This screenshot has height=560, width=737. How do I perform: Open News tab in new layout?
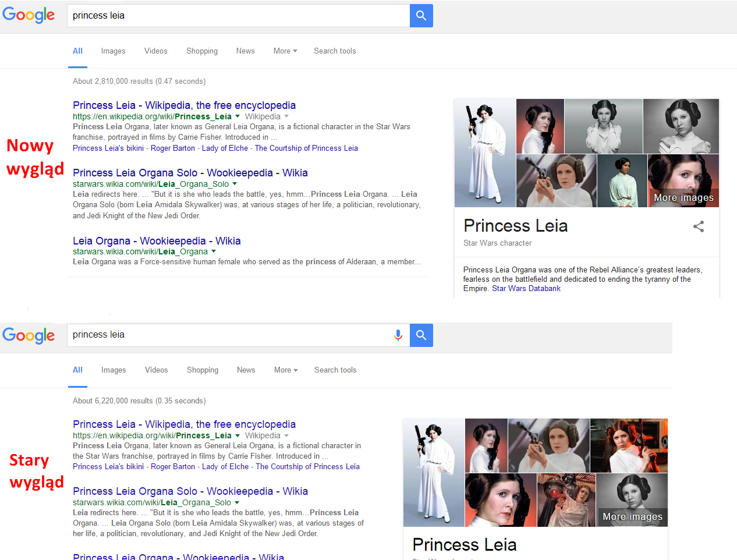click(x=246, y=51)
